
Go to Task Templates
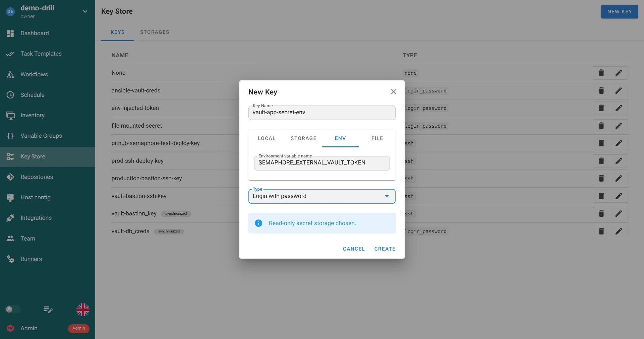click(48, 54)
